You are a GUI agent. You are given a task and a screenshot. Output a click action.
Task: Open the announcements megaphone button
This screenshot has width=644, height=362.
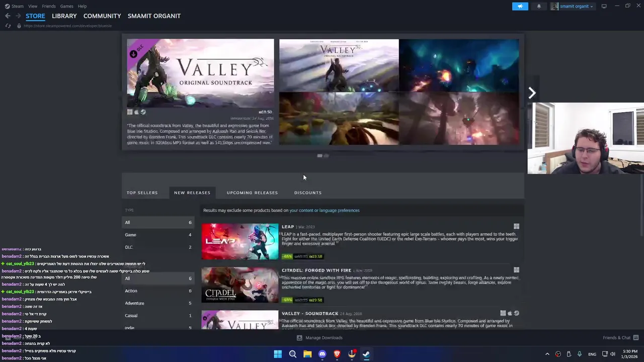pyautogui.click(x=520, y=6)
